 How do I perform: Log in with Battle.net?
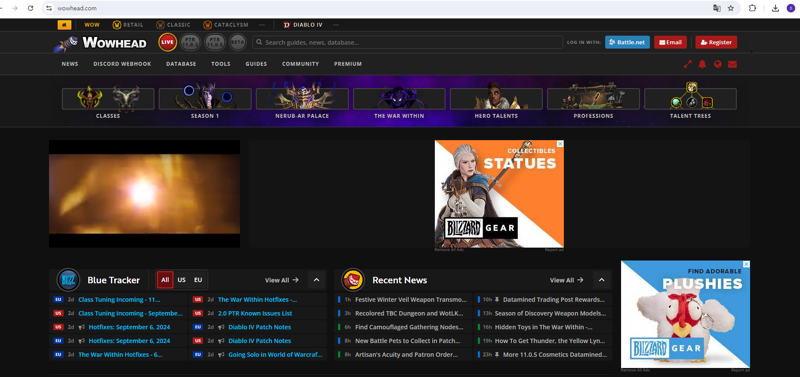point(627,42)
